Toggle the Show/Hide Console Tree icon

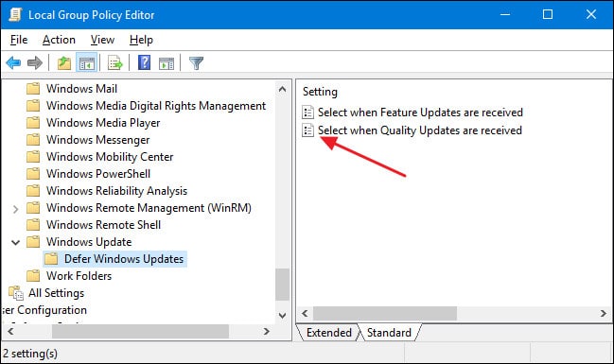click(86, 62)
